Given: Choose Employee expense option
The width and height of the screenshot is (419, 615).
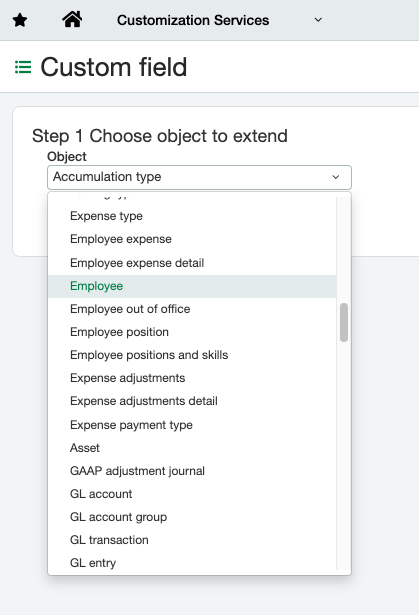Looking at the screenshot, I should (192, 239).
